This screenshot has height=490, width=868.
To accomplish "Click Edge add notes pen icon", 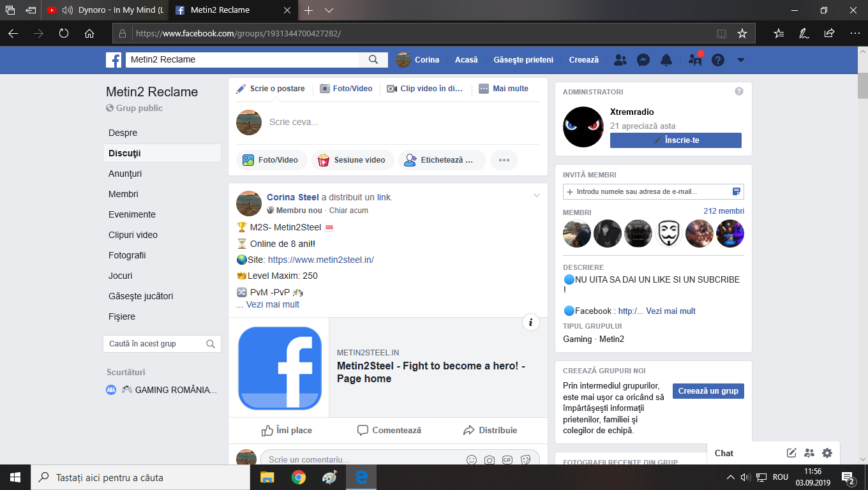I will [804, 33].
